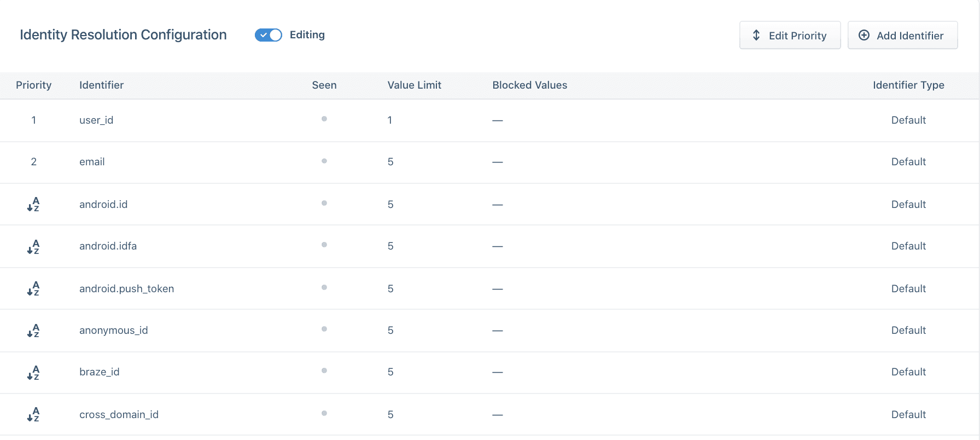Click the A-Z priority icon for anonymous_id
Screen dimensions: 980x440
coord(33,331)
